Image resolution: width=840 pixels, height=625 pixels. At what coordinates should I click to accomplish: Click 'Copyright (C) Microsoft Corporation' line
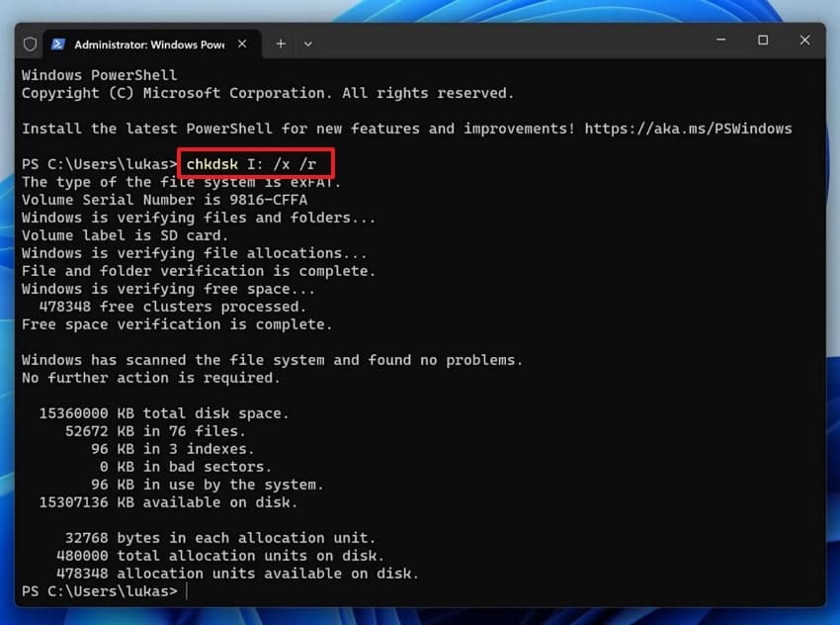click(268, 93)
